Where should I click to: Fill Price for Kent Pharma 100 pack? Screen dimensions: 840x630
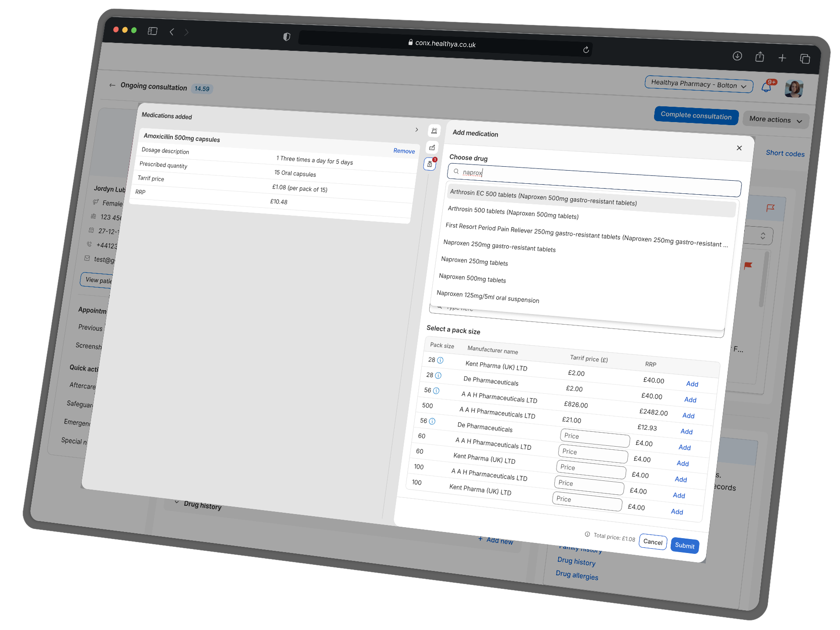pyautogui.click(x=587, y=501)
